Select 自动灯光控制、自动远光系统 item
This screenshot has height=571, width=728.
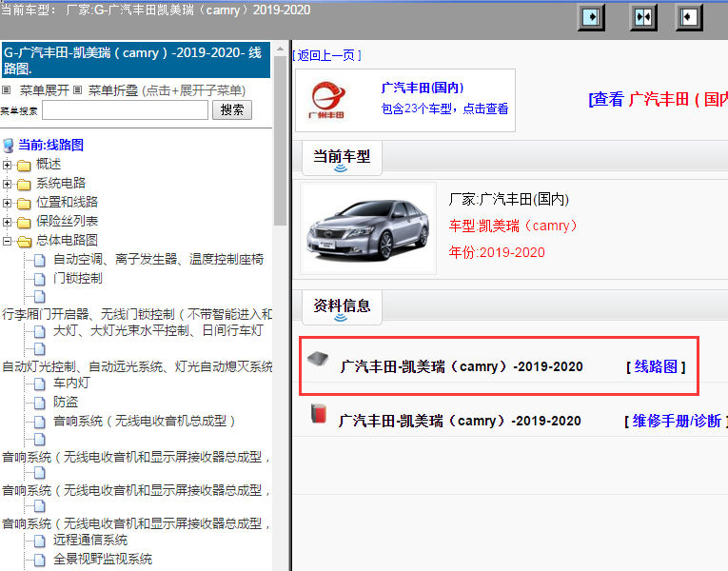pyautogui.click(x=137, y=367)
